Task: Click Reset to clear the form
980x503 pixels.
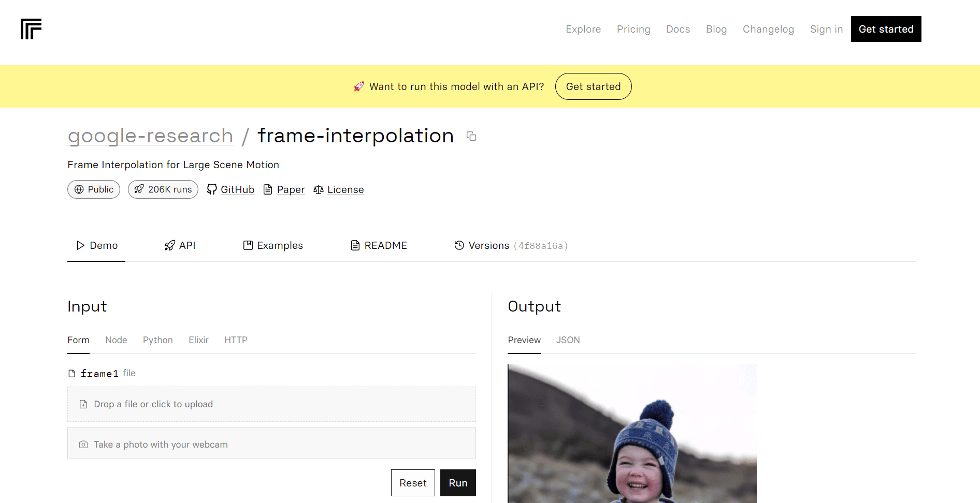Action: click(x=413, y=482)
